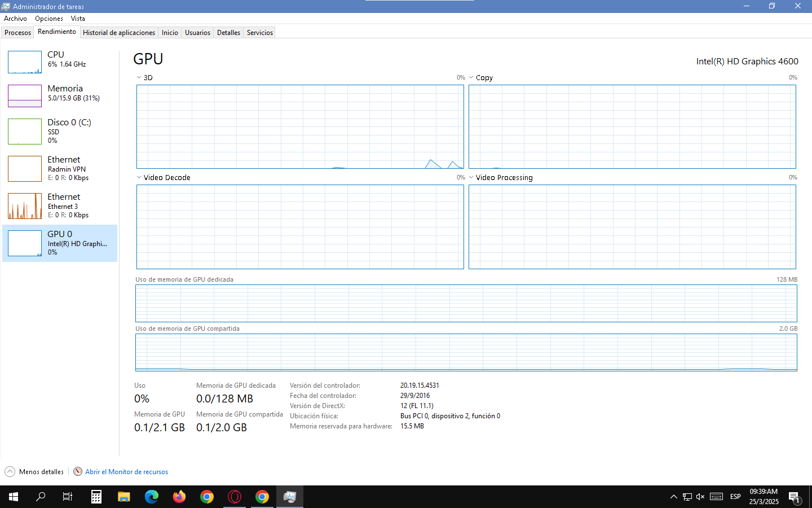
Task: Open the Vista menu
Action: (x=78, y=19)
